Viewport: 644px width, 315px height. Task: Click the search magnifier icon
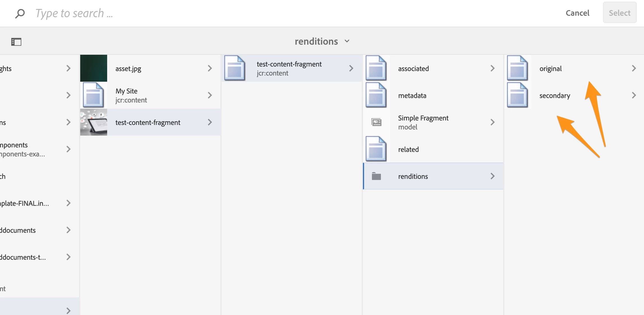click(x=20, y=13)
